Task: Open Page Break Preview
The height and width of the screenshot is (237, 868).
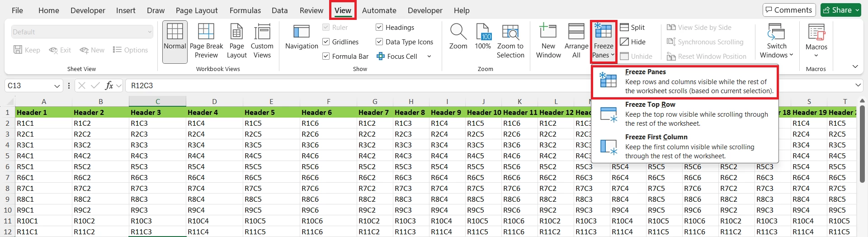Action: 206,42
